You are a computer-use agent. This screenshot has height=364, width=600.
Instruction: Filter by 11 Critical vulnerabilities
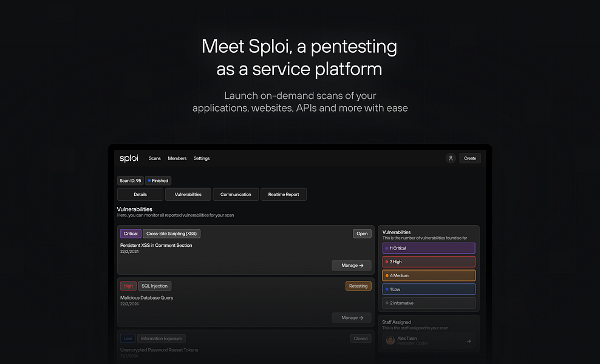pyautogui.click(x=429, y=248)
